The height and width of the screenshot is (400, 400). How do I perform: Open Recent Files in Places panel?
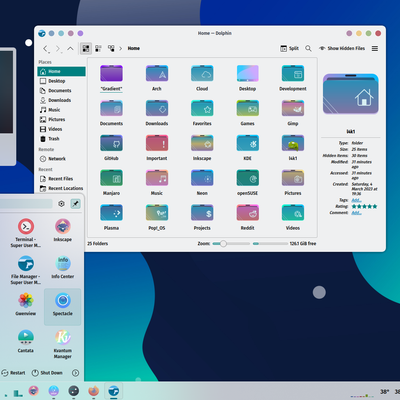tap(61, 179)
